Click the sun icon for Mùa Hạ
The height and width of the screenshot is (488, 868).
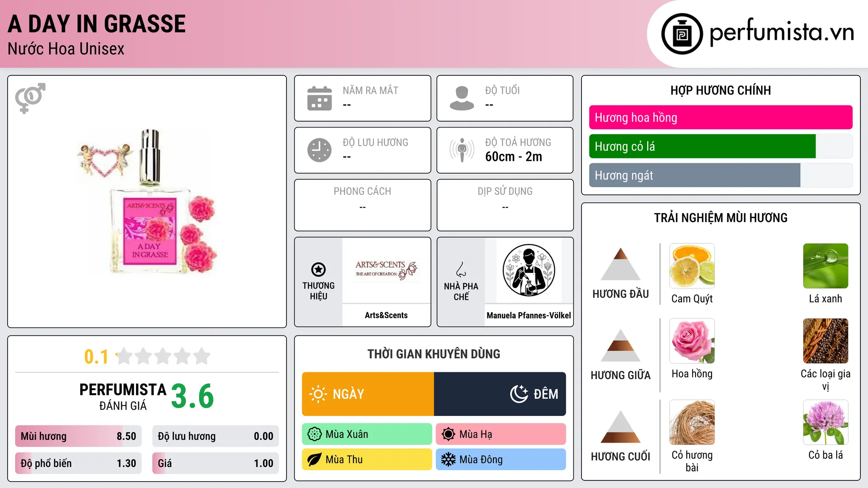point(448,434)
